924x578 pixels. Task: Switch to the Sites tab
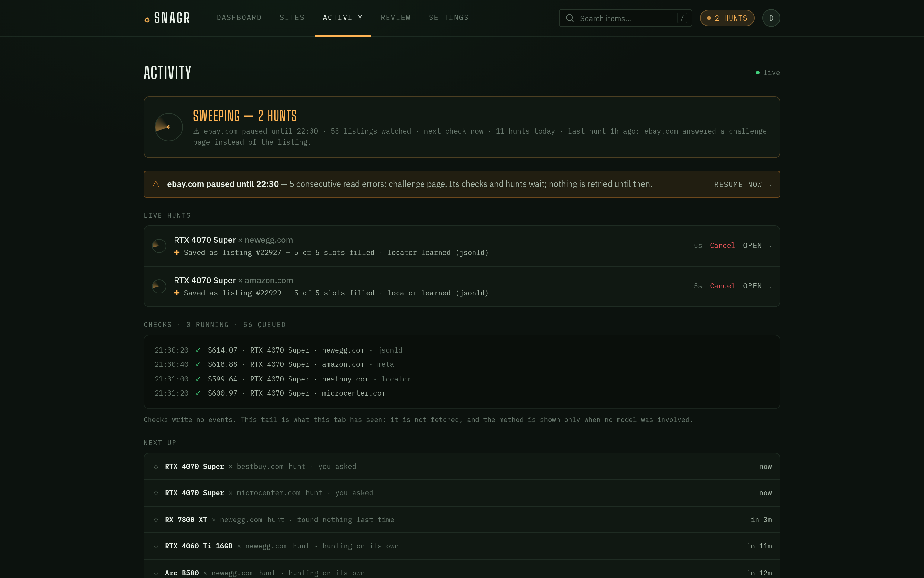(292, 18)
